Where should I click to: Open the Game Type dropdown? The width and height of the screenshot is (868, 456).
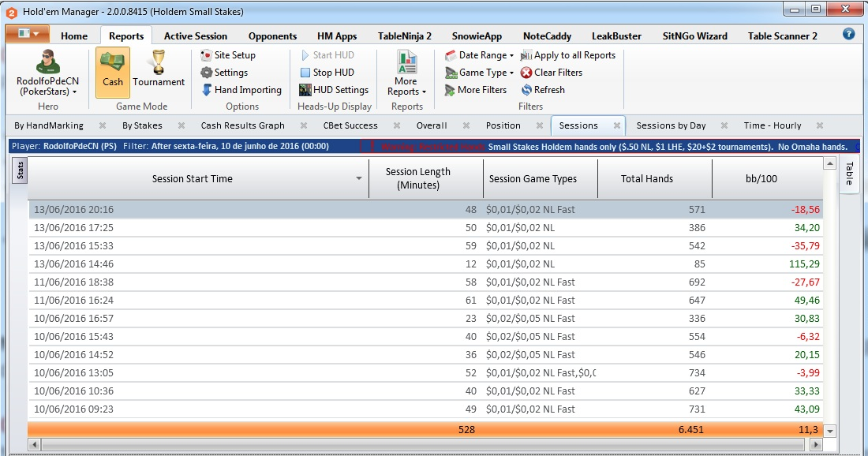tap(480, 73)
